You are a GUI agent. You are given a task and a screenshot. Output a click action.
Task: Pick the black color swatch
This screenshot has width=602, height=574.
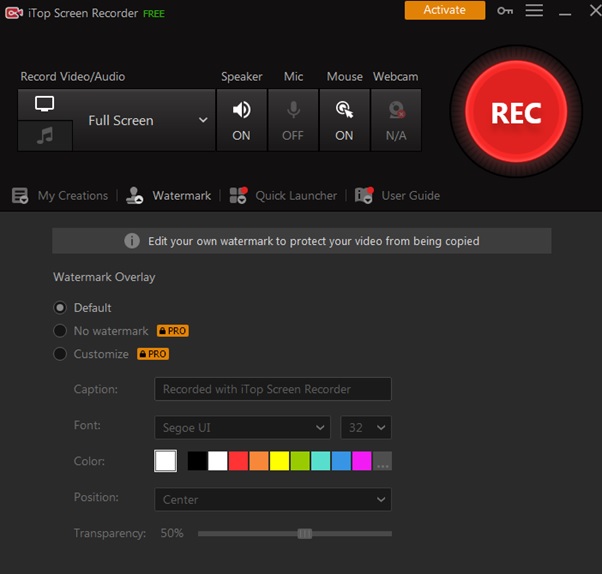click(197, 461)
